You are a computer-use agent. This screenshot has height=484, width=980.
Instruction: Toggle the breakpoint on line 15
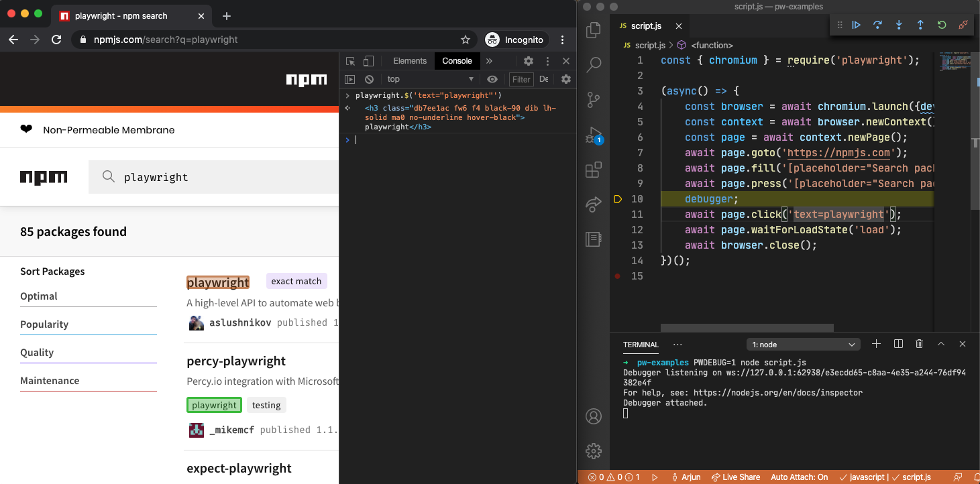[x=618, y=276]
